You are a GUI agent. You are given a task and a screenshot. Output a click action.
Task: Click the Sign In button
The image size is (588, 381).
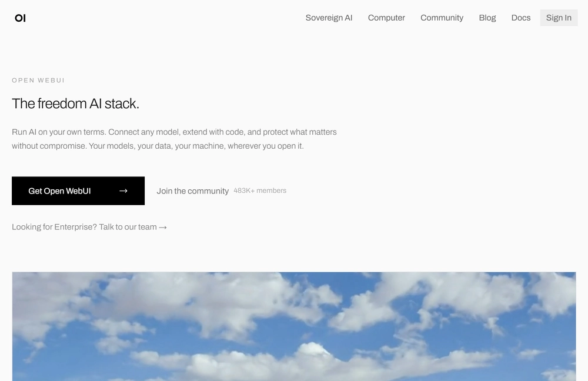559,18
